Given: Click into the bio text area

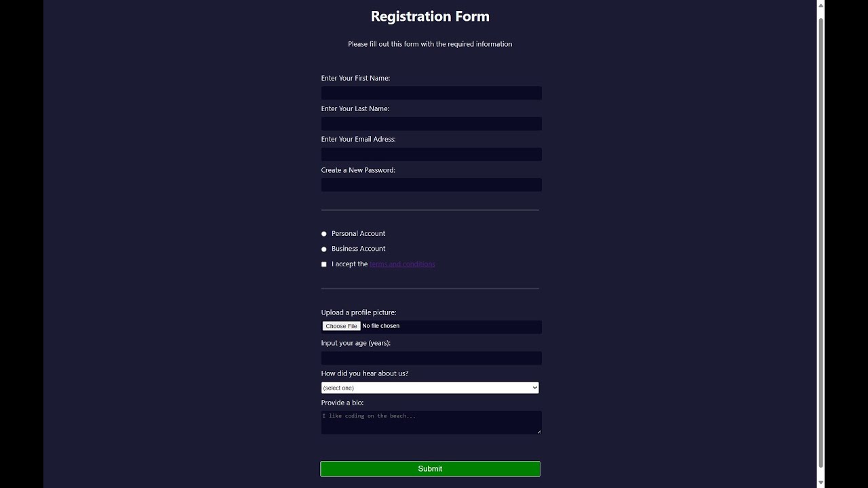Looking at the screenshot, I should [431, 422].
